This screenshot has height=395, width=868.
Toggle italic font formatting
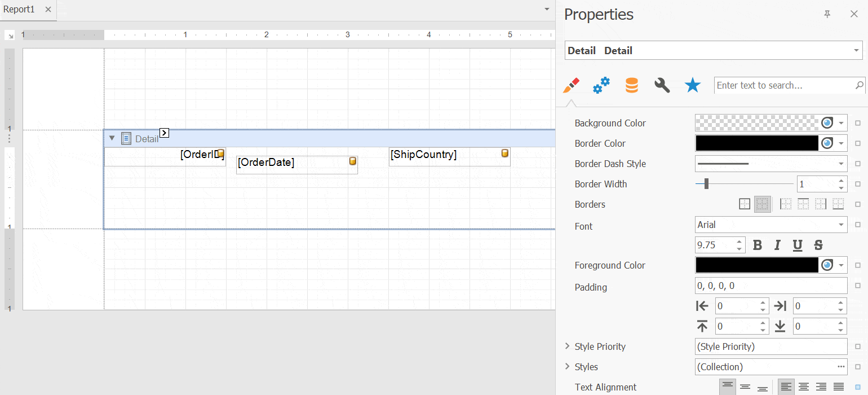tap(777, 245)
